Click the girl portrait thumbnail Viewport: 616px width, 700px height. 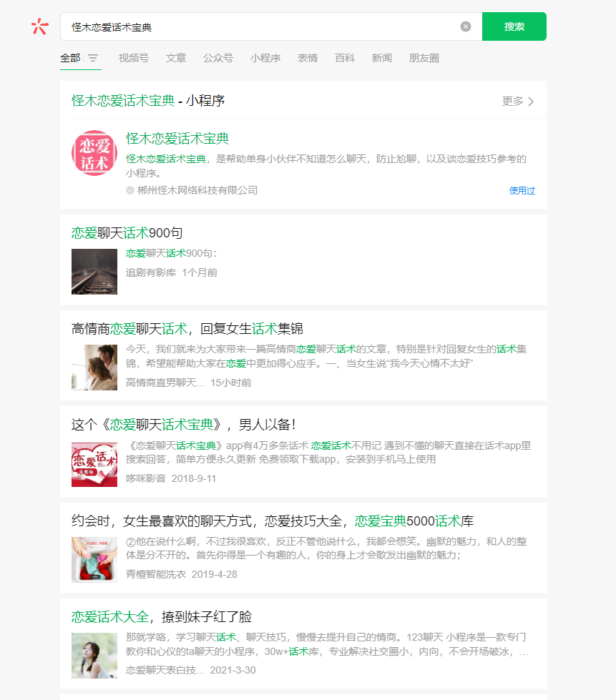click(94, 656)
